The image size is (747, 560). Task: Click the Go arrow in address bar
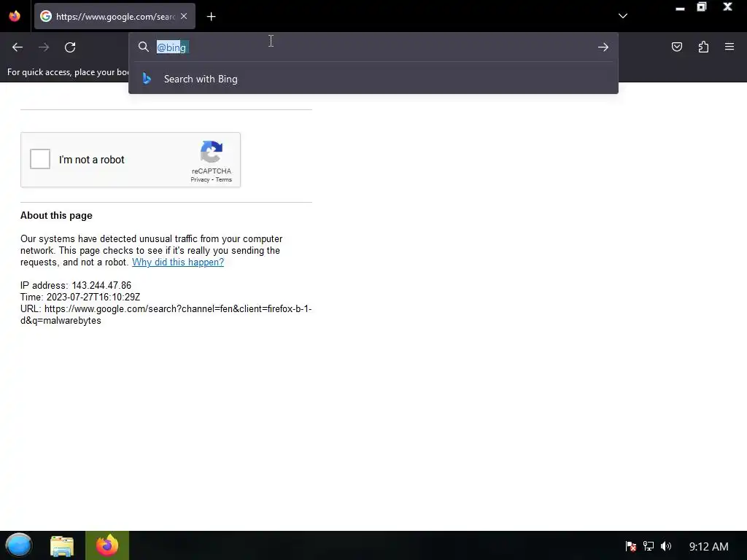point(603,47)
